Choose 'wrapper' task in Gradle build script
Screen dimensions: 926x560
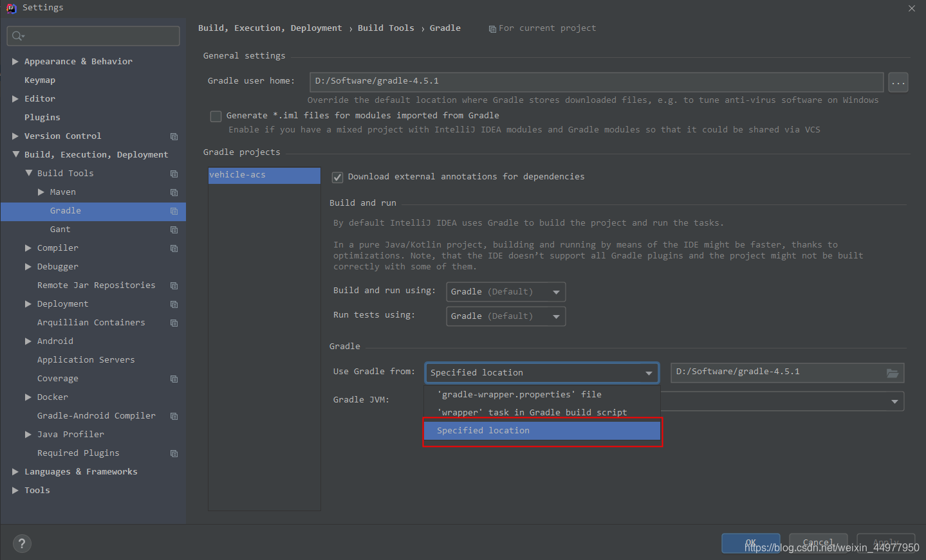click(542, 413)
